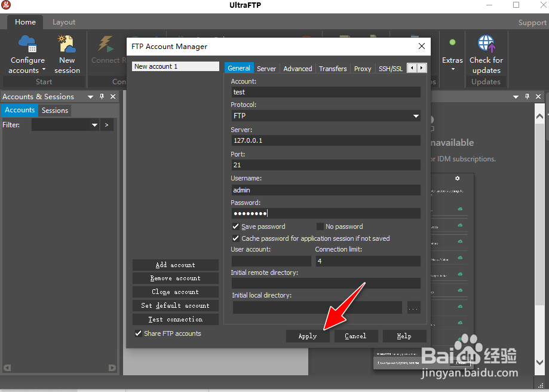Switch to the Layout ribbon tab
The image size is (549, 392).
coord(64,22)
